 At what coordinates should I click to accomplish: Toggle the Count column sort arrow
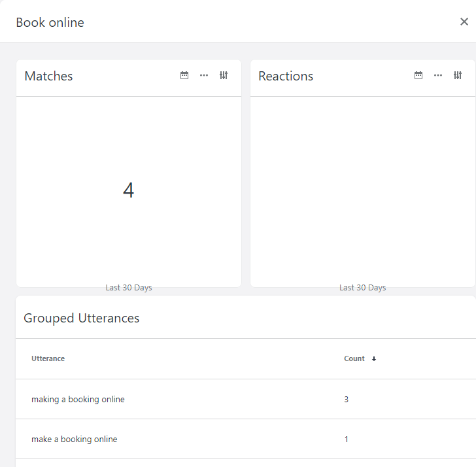(x=374, y=359)
